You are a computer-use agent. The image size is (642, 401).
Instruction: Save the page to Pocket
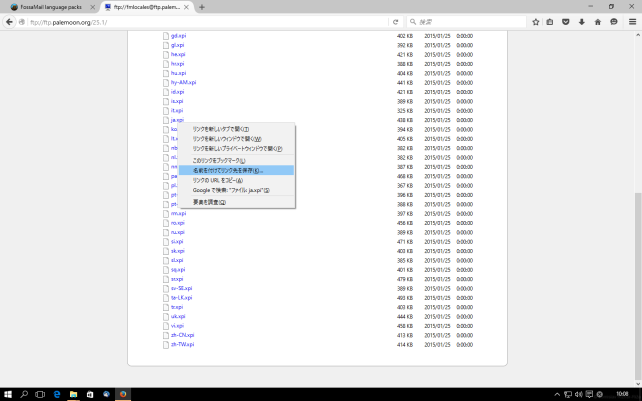click(x=566, y=22)
